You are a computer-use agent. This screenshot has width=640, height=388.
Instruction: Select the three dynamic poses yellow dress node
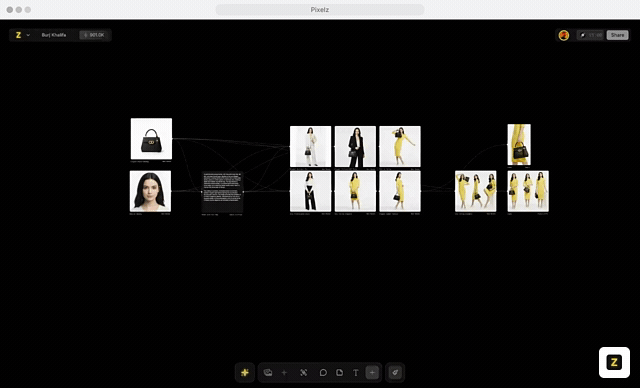click(x=476, y=191)
